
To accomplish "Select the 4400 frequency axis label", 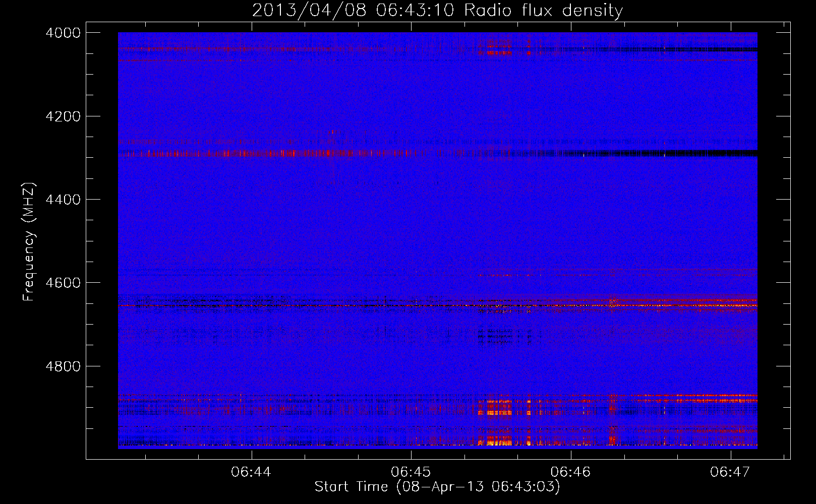I will click(63, 200).
